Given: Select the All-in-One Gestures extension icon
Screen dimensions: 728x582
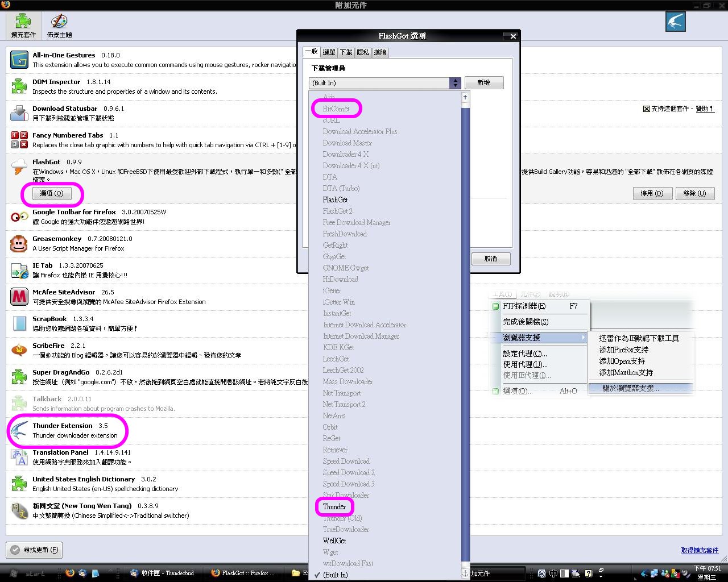Looking at the screenshot, I should 19,59.
